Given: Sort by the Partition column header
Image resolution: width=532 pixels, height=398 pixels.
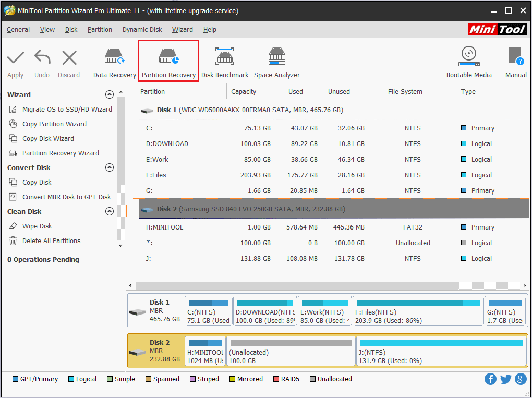Looking at the screenshot, I should click(183, 92).
